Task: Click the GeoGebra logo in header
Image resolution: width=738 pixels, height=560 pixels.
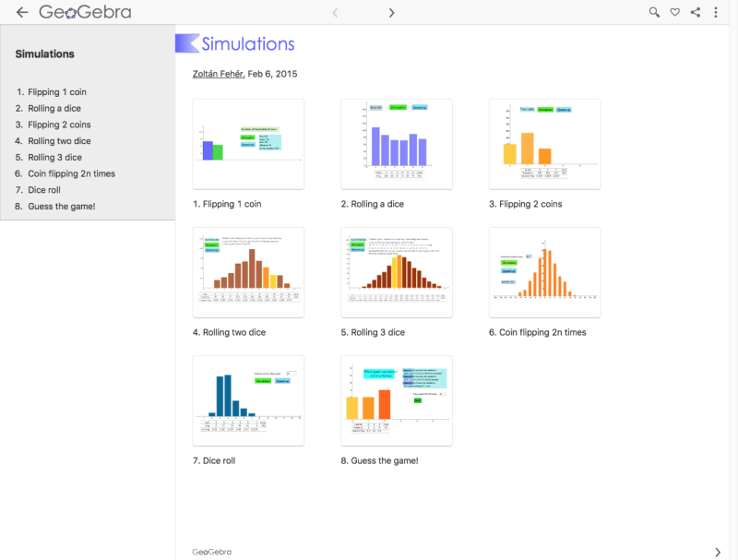Action: point(85,12)
